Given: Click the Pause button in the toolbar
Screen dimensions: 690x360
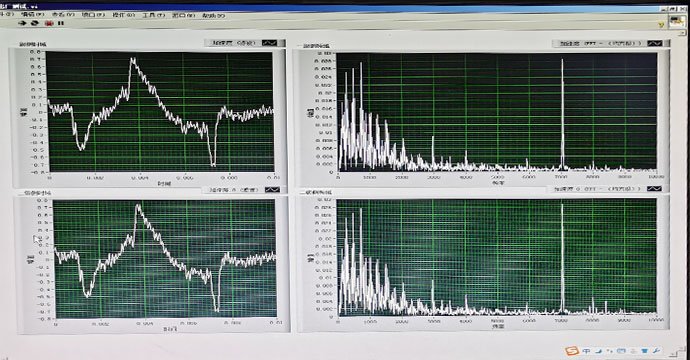Looking at the screenshot, I should pyautogui.click(x=61, y=23).
